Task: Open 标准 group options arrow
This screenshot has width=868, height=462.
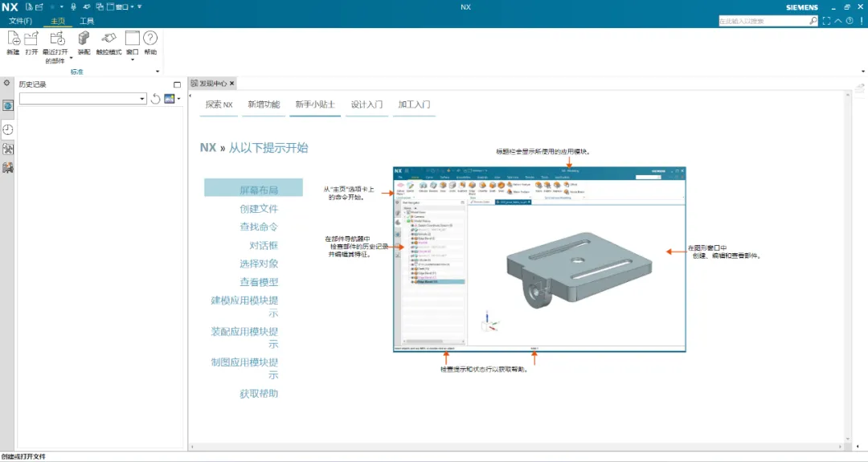Action: point(158,72)
